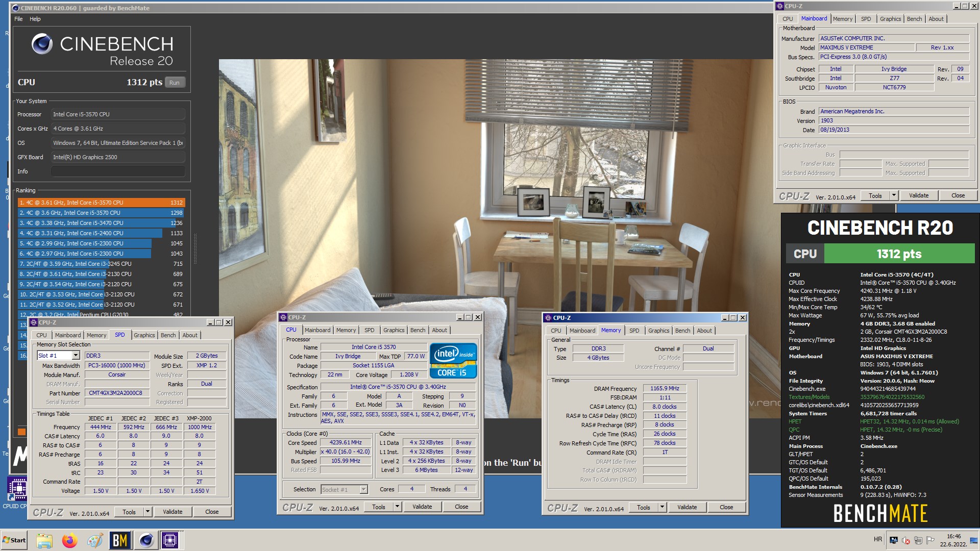
Task: Open the About tab in SPD CPU-Z window
Action: (x=190, y=335)
